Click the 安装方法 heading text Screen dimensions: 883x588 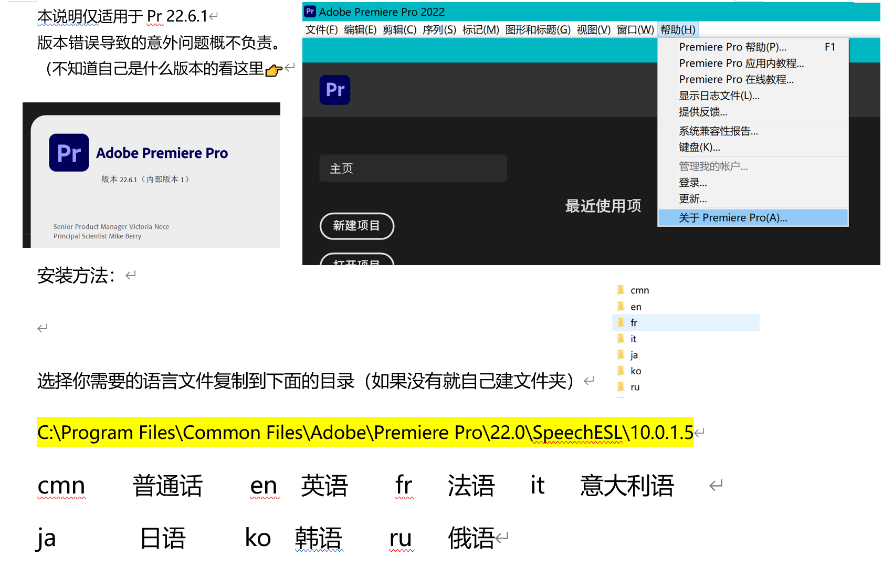click(x=76, y=276)
